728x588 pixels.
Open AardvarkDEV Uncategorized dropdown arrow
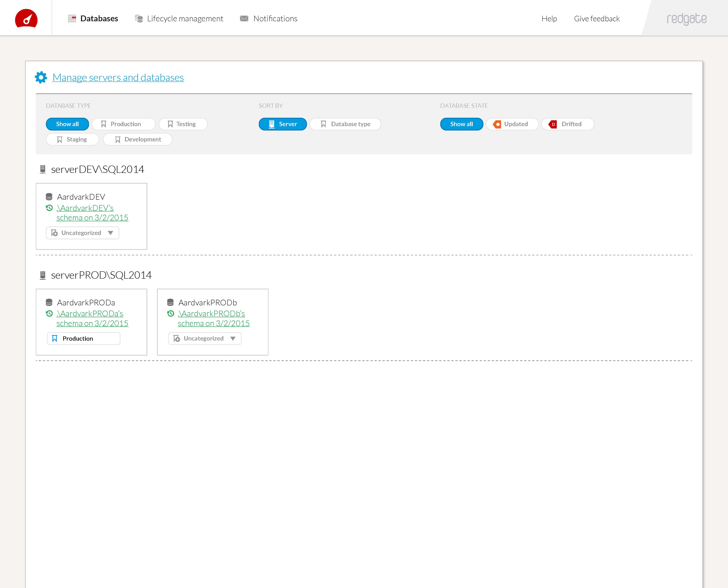pyautogui.click(x=110, y=233)
